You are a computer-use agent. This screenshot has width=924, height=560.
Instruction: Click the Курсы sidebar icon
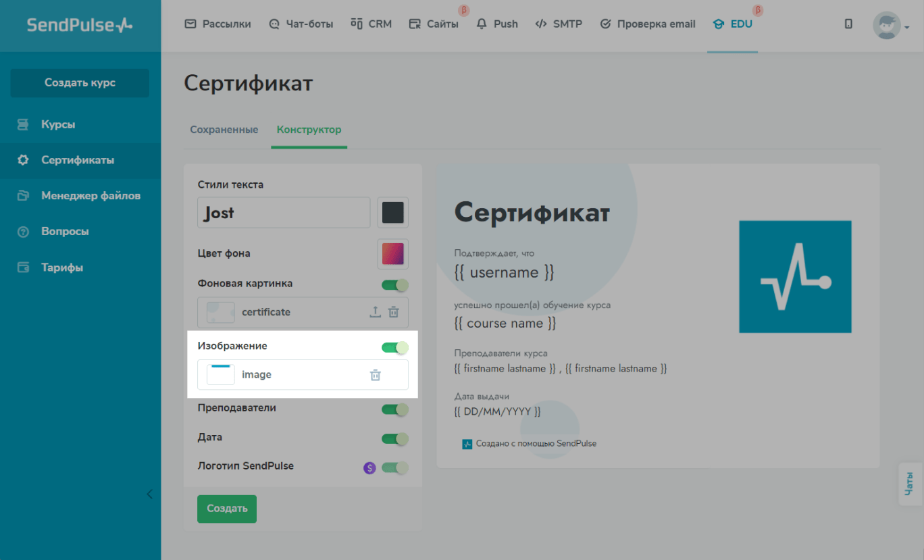tap(23, 124)
